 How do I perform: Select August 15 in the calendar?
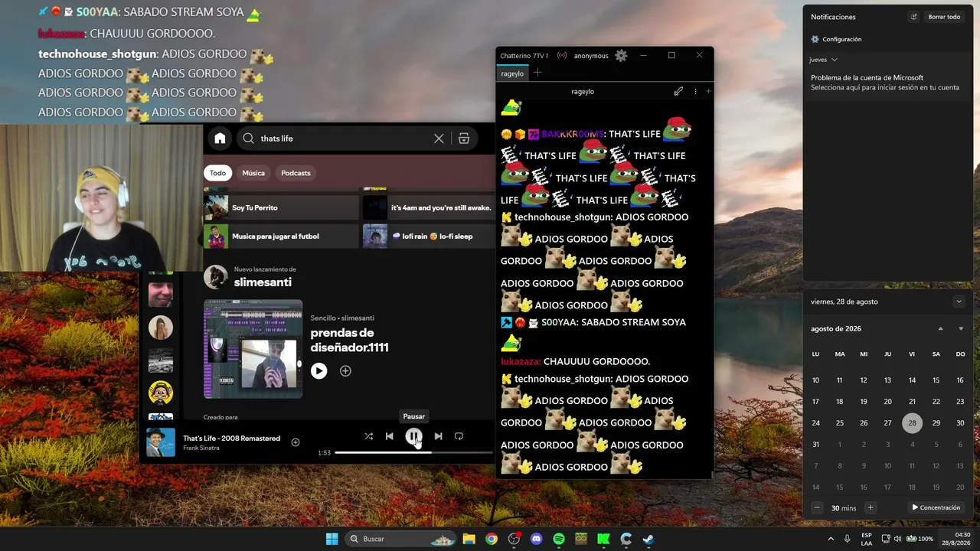(936, 380)
